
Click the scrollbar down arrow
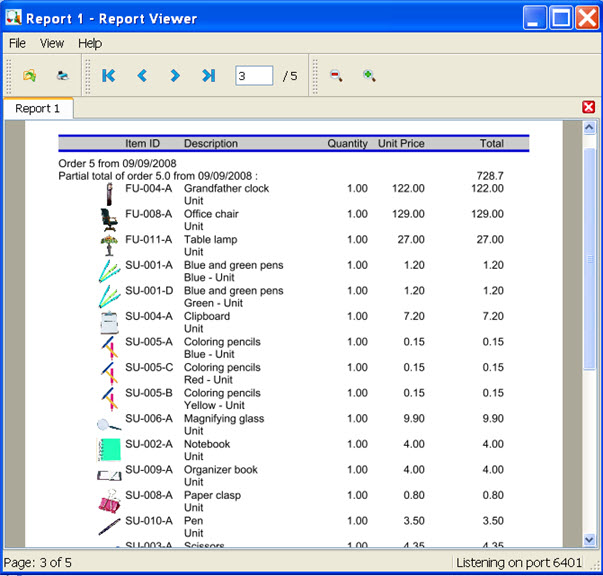(x=589, y=539)
